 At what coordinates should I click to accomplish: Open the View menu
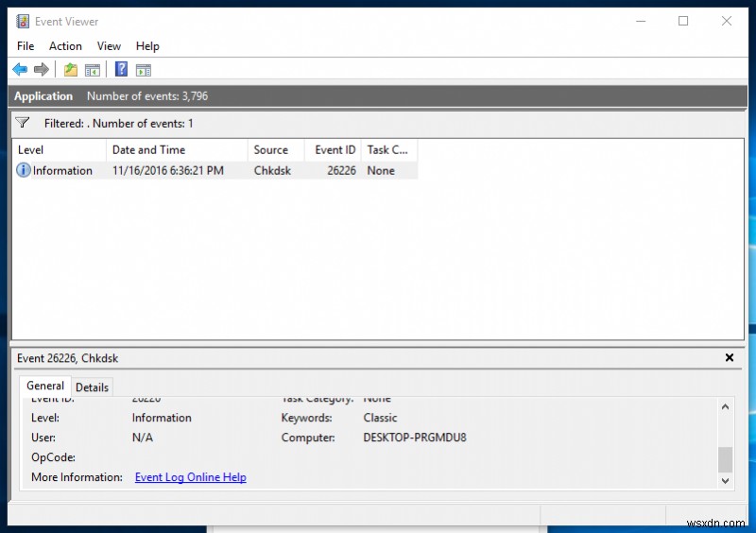point(109,46)
